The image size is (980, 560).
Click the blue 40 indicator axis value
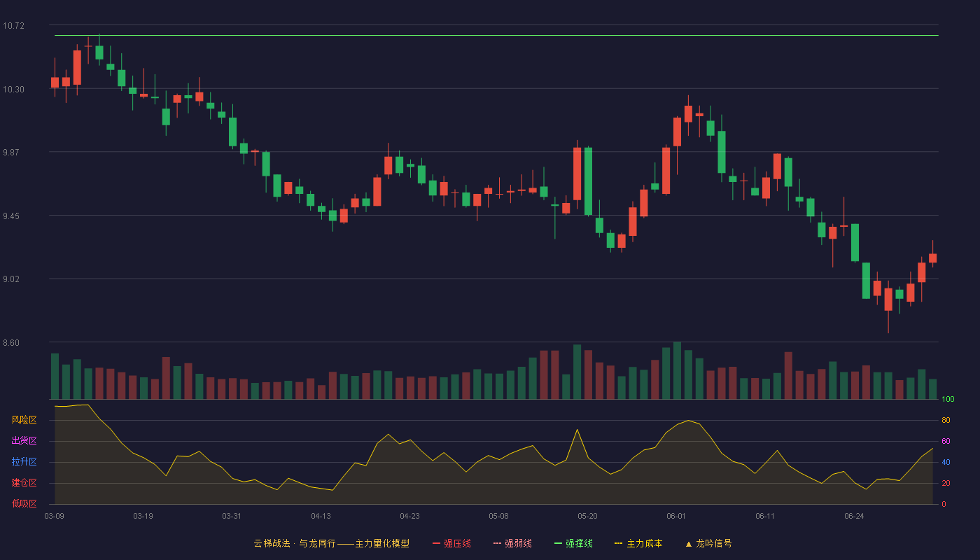tap(946, 462)
